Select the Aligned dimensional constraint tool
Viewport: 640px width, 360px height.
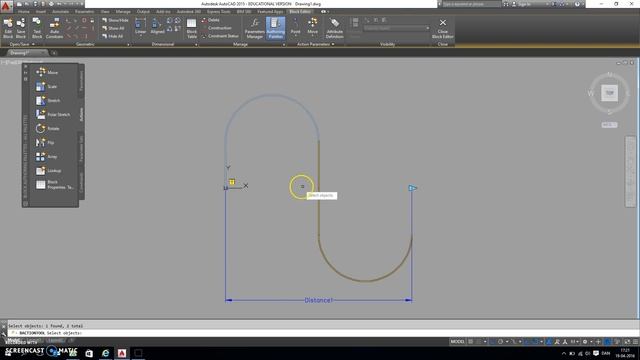(x=157, y=27)
